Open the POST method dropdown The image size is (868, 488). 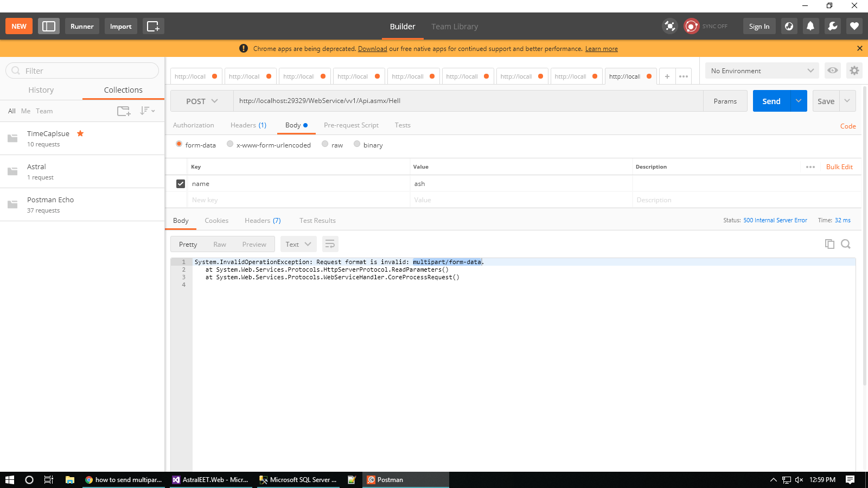(201, 101)
